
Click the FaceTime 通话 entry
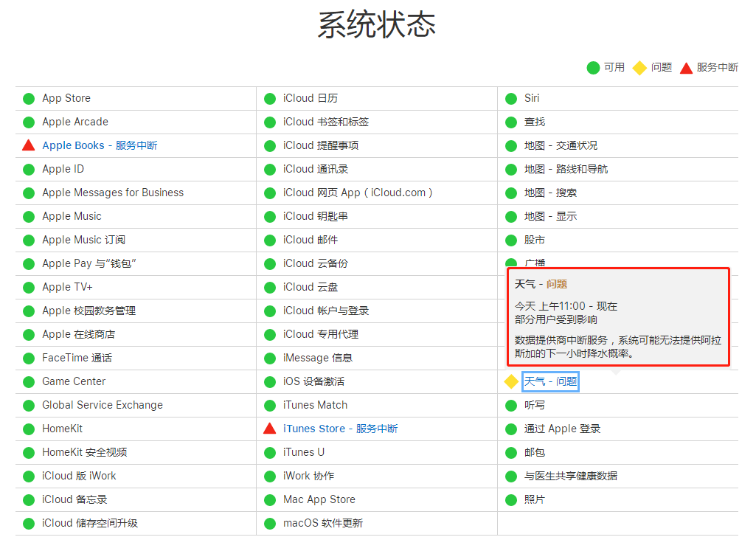(77, 358)
